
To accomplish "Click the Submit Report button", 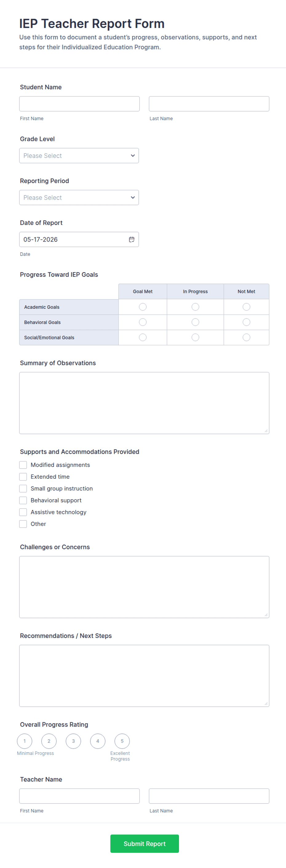I will [145, 843].
